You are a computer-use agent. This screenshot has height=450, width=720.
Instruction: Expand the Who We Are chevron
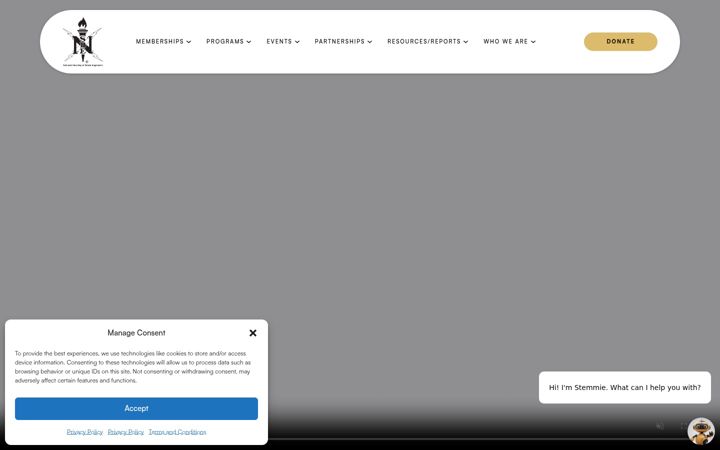click(533, 42)
